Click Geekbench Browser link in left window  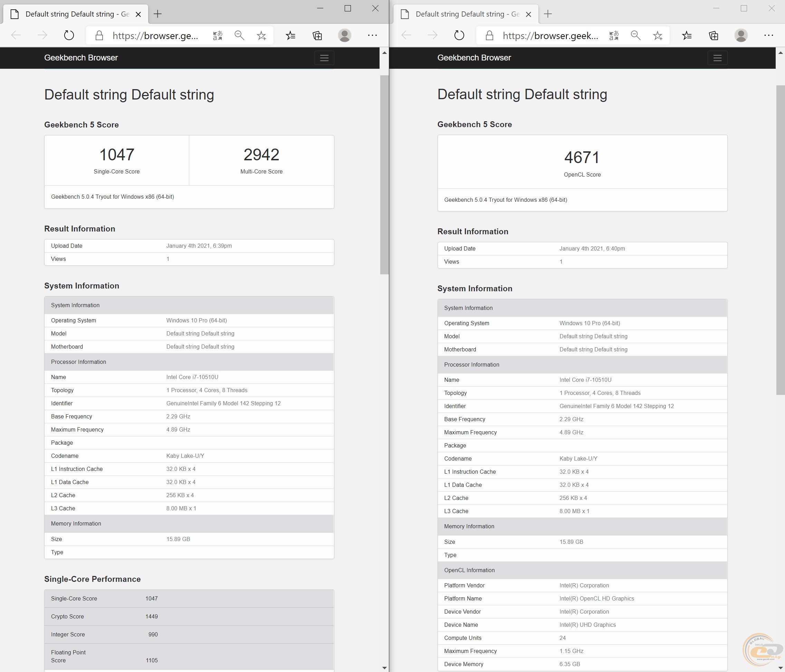tap(81, 58)
